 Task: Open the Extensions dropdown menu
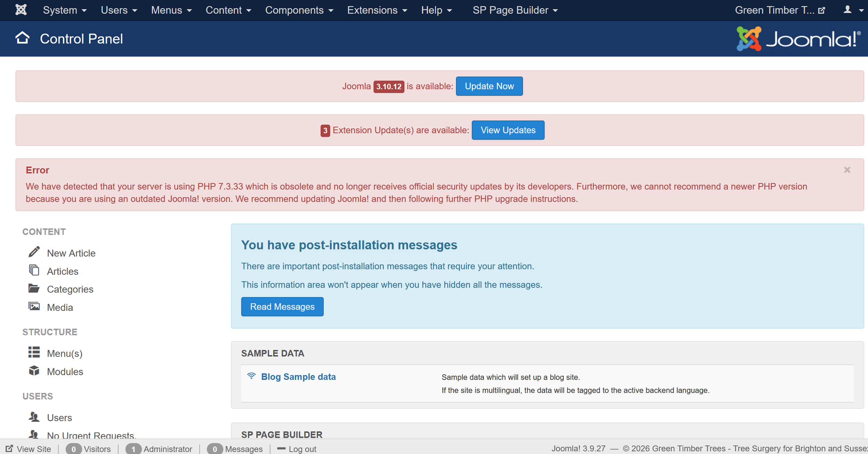tap(377, 10)
